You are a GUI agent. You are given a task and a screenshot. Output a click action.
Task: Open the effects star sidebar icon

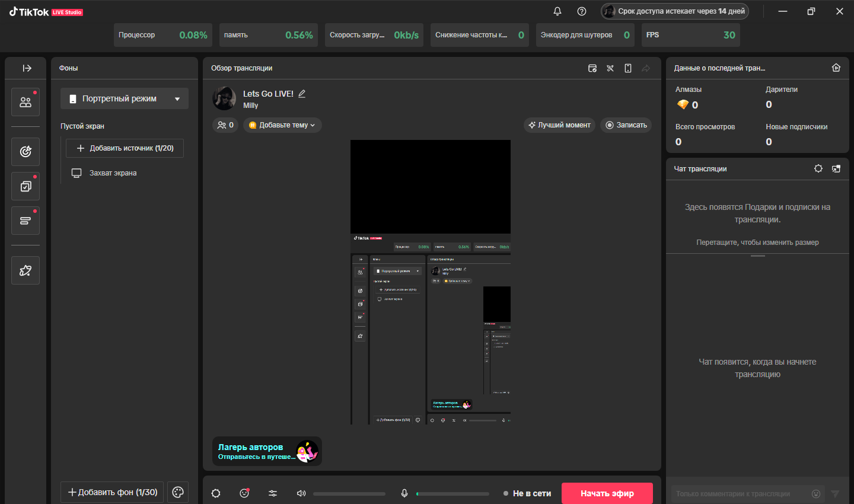(26, 270)
